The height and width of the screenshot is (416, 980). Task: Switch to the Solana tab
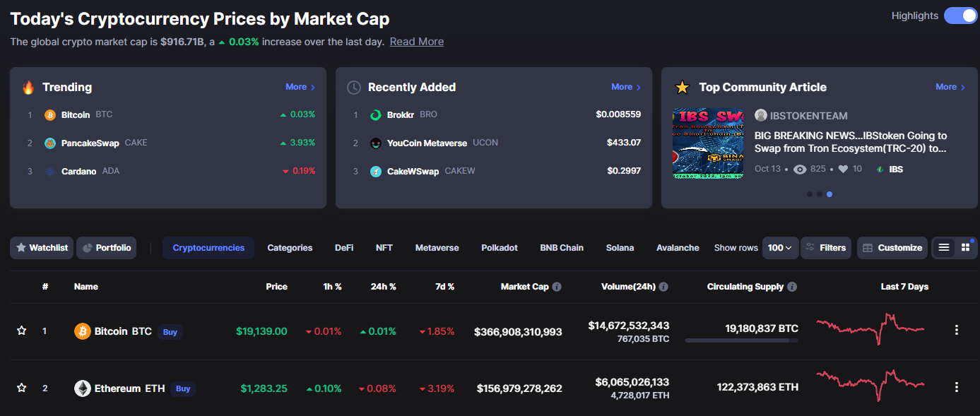(x=620, y=248)
